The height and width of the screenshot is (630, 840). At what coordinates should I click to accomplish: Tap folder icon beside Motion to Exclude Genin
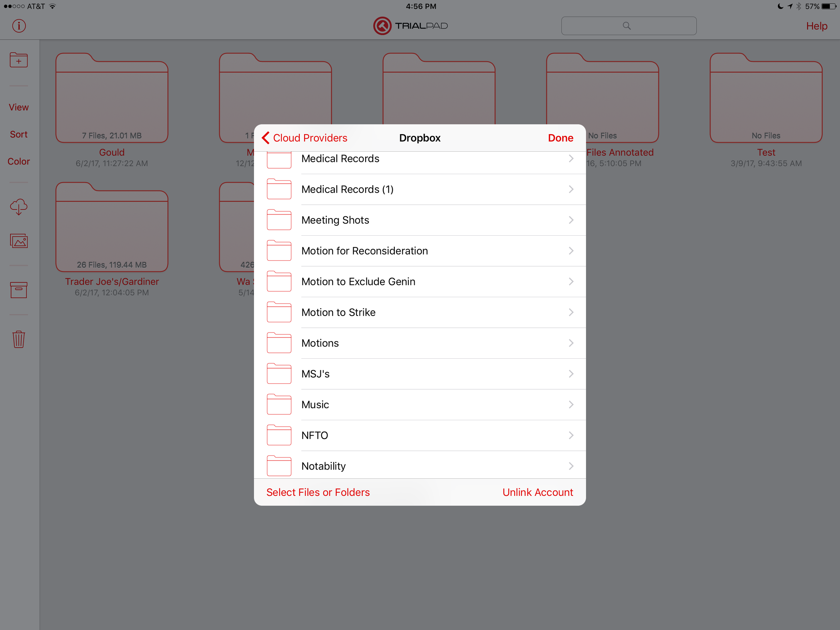279,281
